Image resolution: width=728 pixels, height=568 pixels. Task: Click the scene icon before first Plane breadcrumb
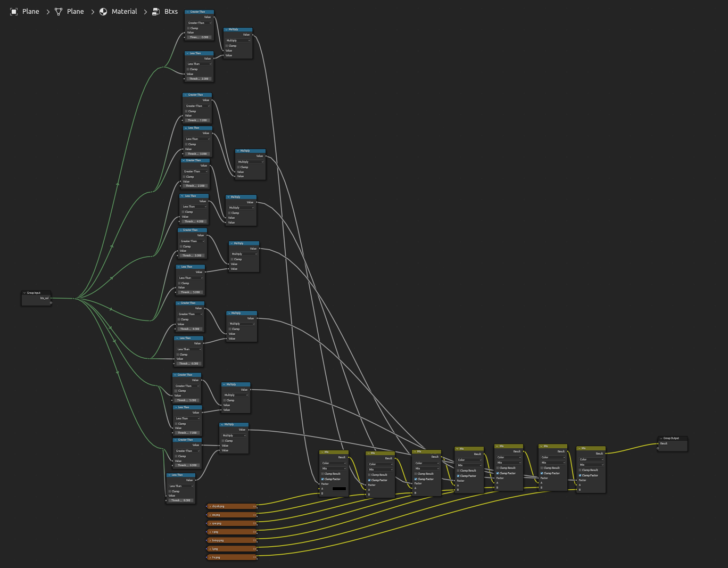[x=14, y=11]
